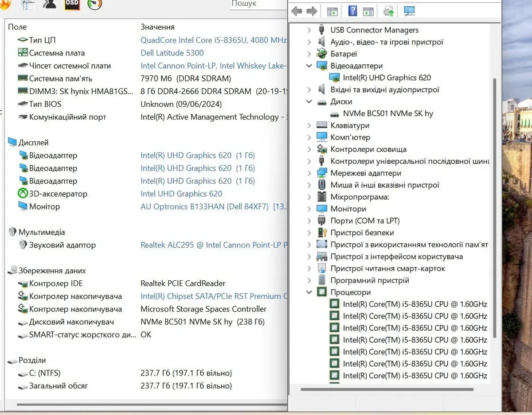This screenshot has height=415, width=532.
Task: Click the checklist report icon in AIDA64 toolbar
Action: 27,4
